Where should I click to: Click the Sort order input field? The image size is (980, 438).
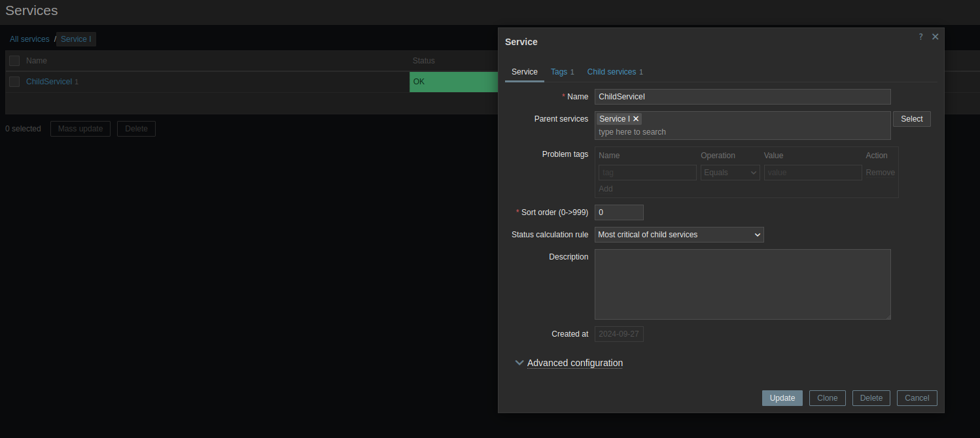tap(618, 212)
